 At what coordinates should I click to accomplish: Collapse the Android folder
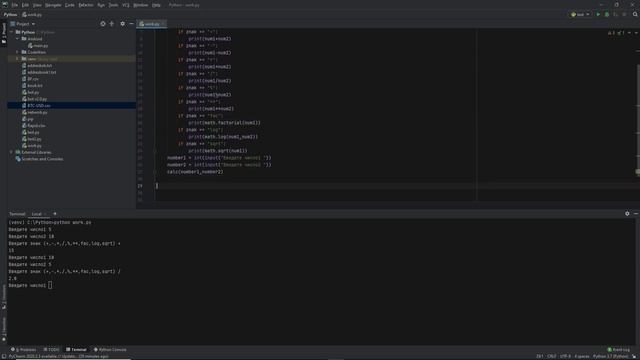pyautogui.click(x=18, y=39)
